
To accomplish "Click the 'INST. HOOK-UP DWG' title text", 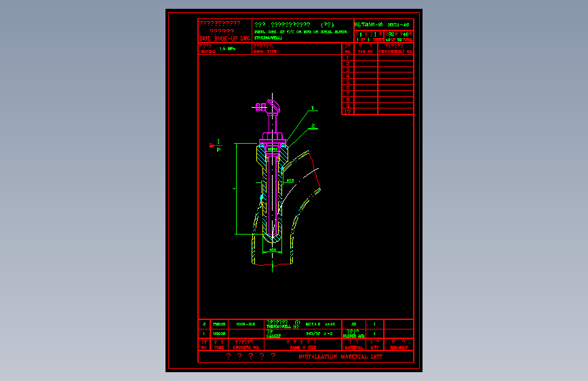I will tap(224, 38).
